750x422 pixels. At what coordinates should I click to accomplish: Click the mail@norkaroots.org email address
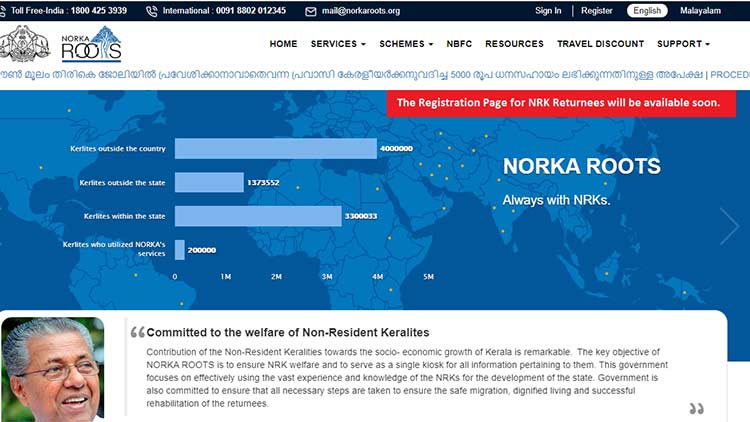pos(361,11)
